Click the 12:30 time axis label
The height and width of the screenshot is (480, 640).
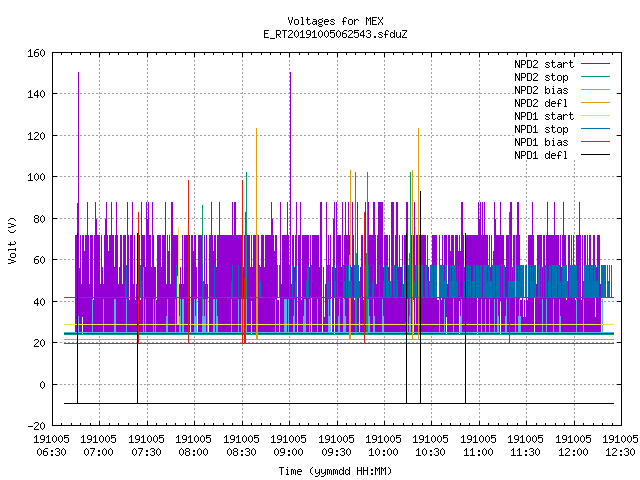[x=620, y=452]
